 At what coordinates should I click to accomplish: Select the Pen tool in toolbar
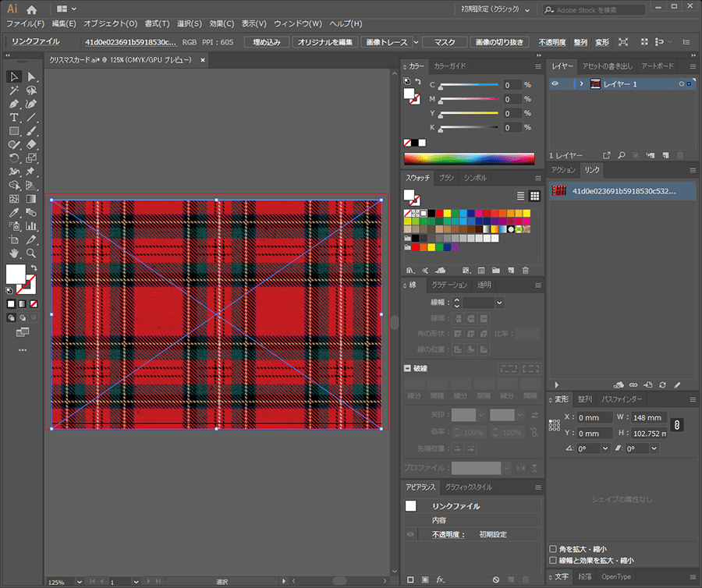pos(14,104)
